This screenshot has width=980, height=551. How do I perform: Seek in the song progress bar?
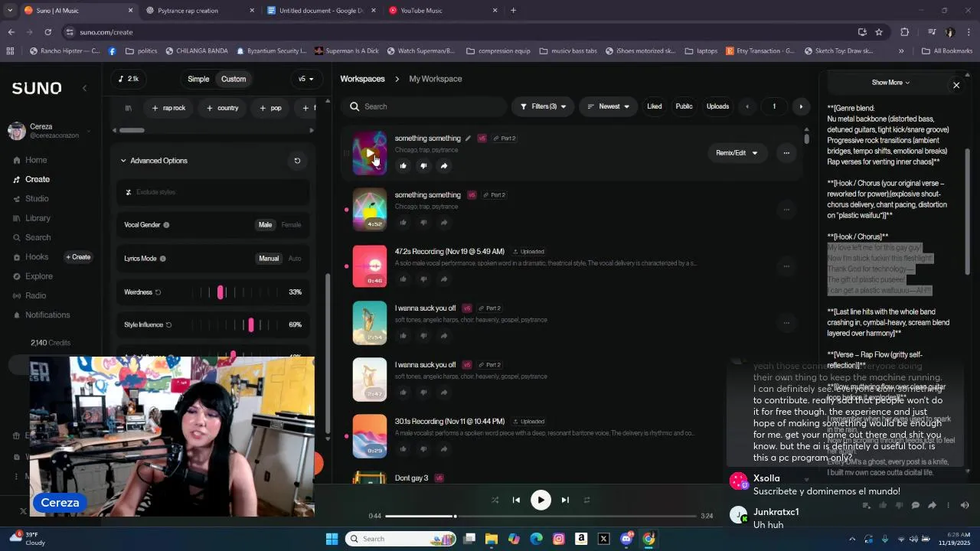point(541,516)
